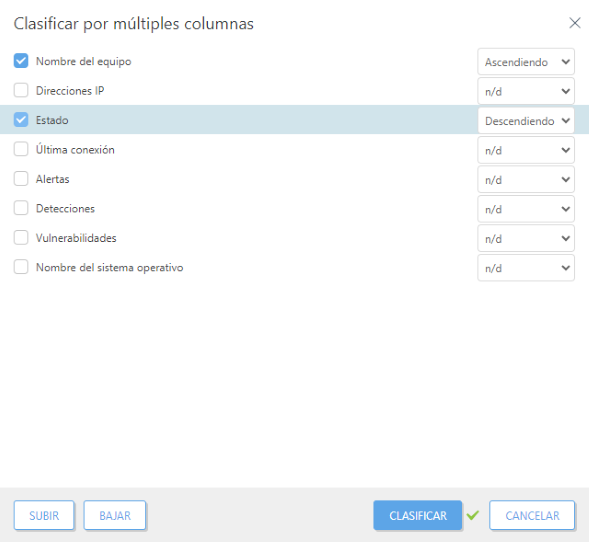Expand dropdown for Nombre del sistema operativo
This screenshot has width=589, height=542.
[526, 268]
